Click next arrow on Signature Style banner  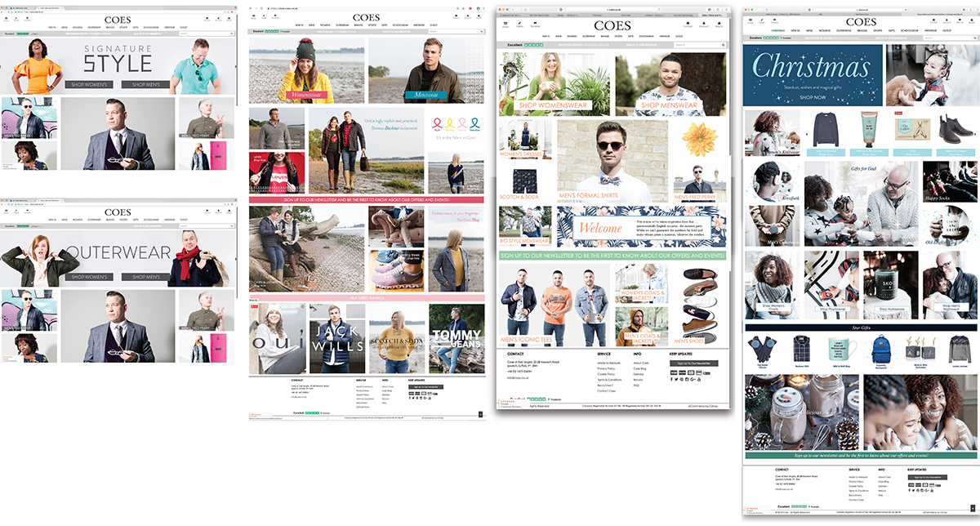pyautogui.click(x=235, y=66)
